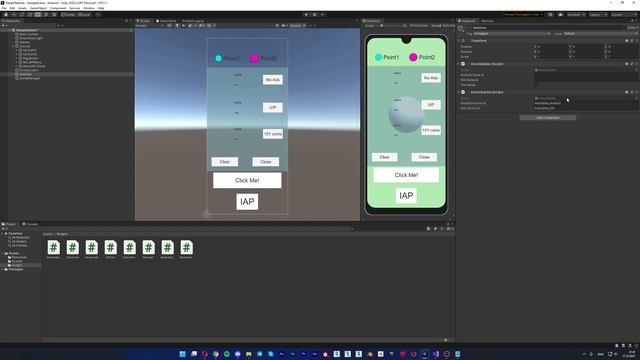Select Directional Light in Hierarchy
640x360 pixels.
[31, 38]
